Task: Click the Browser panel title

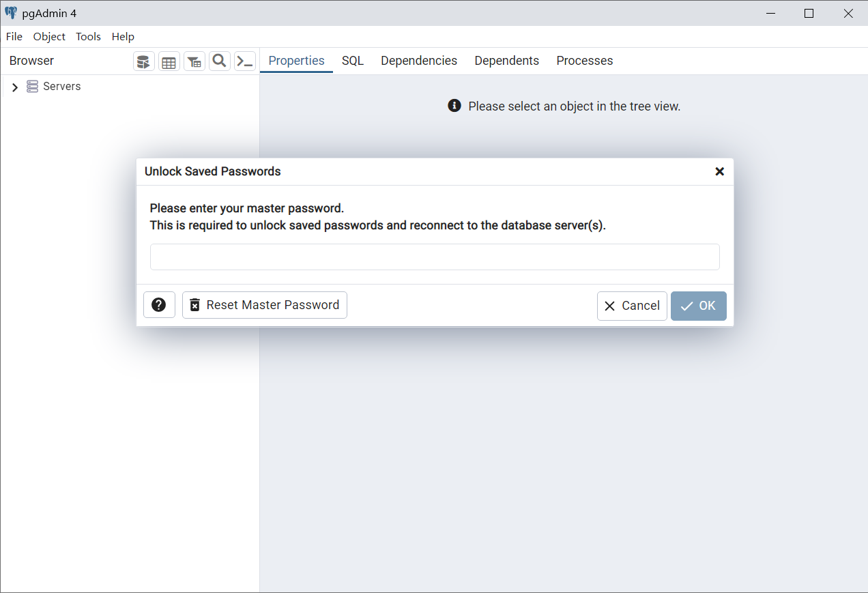Action: 31,61
